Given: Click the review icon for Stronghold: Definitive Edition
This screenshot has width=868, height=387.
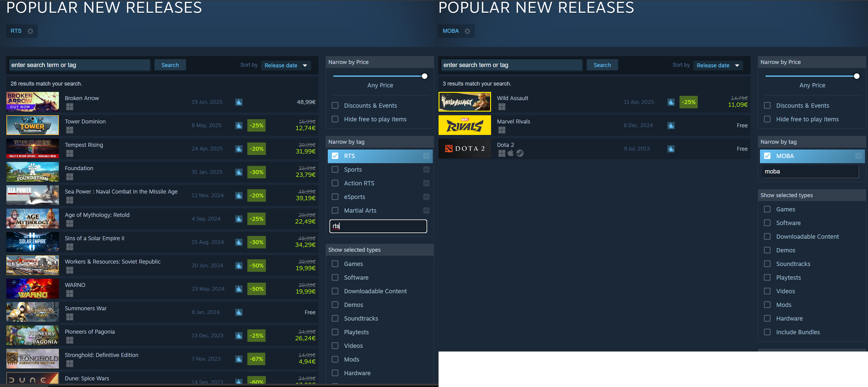Looking at the screenshot, I should [x=239, y=359].
